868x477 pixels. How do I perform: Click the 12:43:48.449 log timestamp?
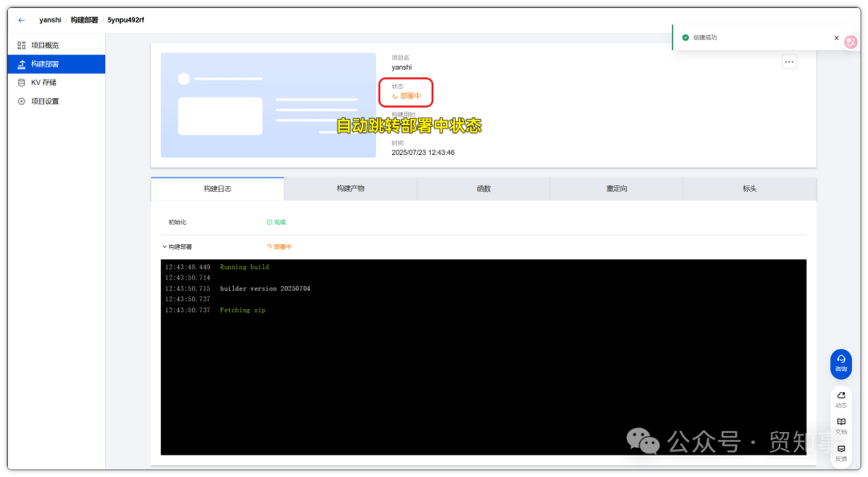(187, 267)
